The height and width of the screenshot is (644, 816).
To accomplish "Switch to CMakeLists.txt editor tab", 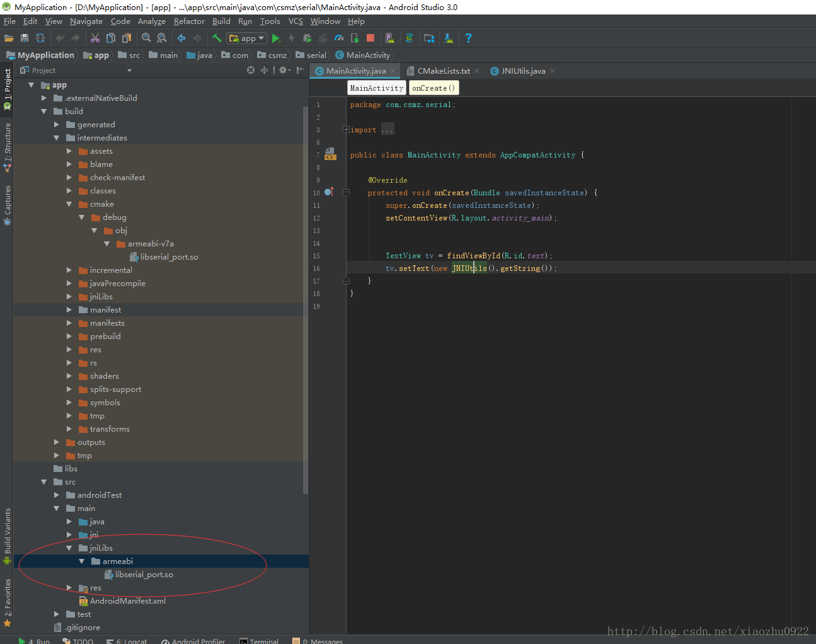I will click(x=444, y=71).
